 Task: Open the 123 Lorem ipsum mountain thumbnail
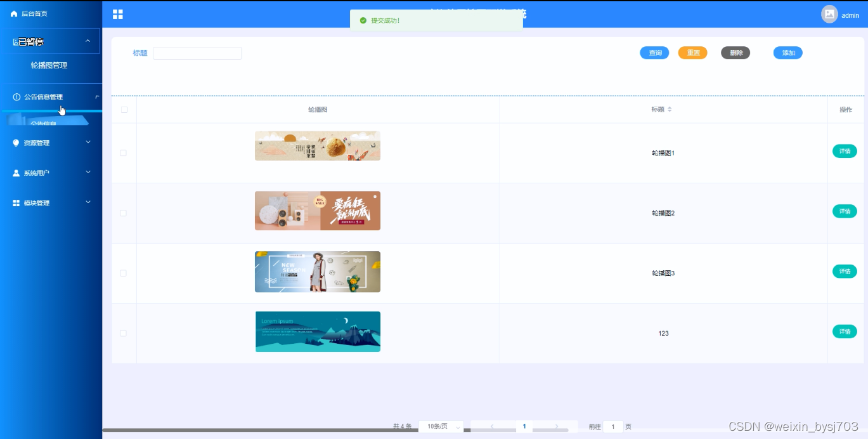click(318, 332)
